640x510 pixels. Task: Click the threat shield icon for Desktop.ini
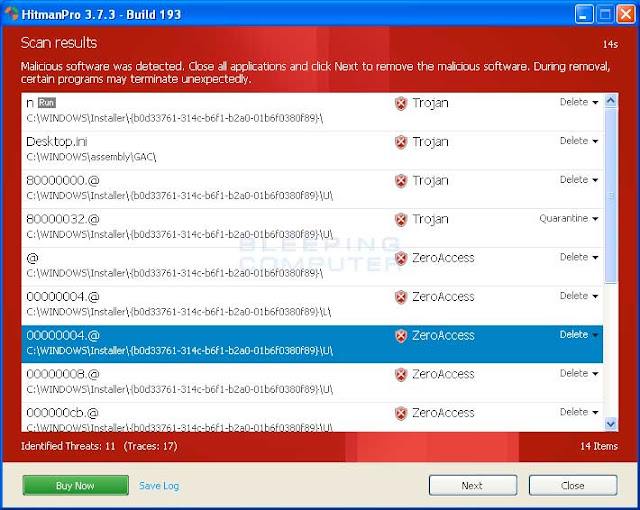(401, 142)
